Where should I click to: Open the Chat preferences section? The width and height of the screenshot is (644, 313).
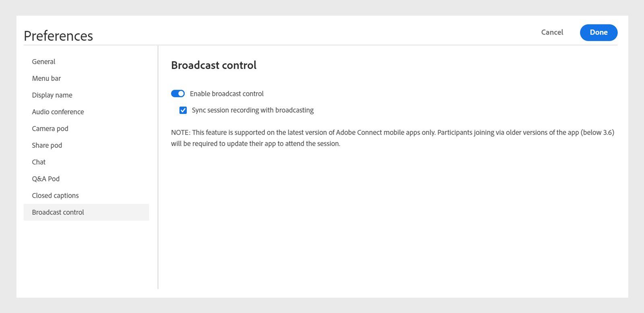39,162
